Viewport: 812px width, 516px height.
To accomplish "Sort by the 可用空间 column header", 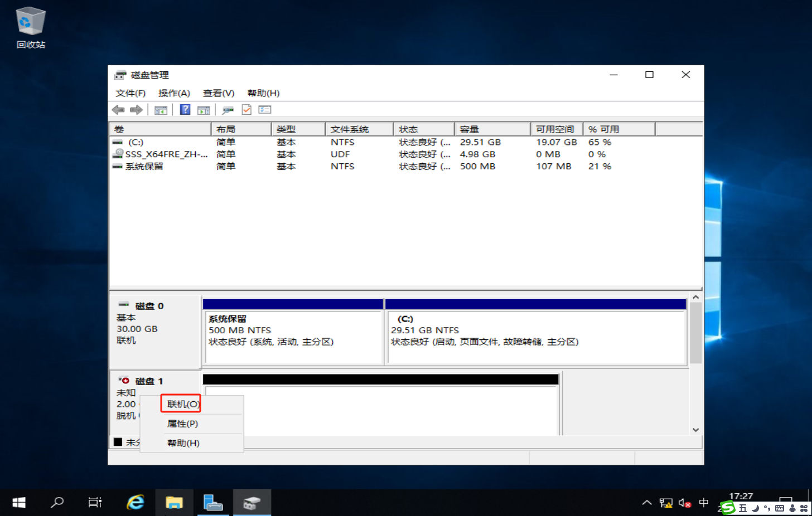I will [x=557, y=129].
